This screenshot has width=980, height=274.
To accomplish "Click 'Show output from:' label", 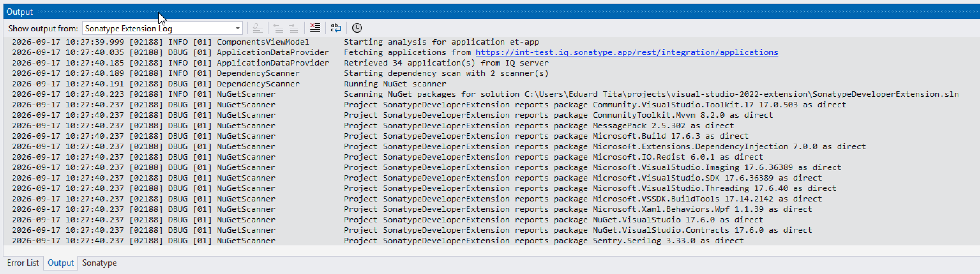I will (43, 29).
